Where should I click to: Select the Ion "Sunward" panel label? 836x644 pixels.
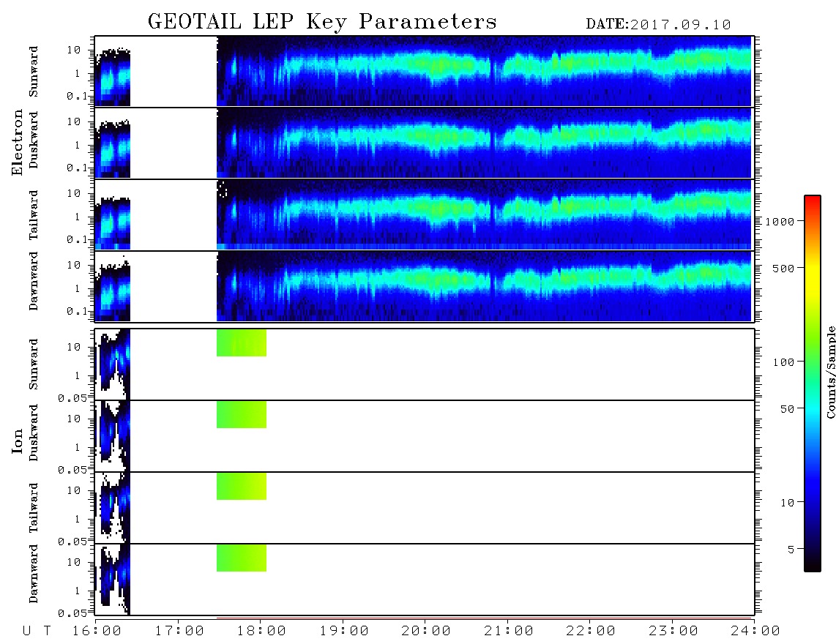coord(34,364)
